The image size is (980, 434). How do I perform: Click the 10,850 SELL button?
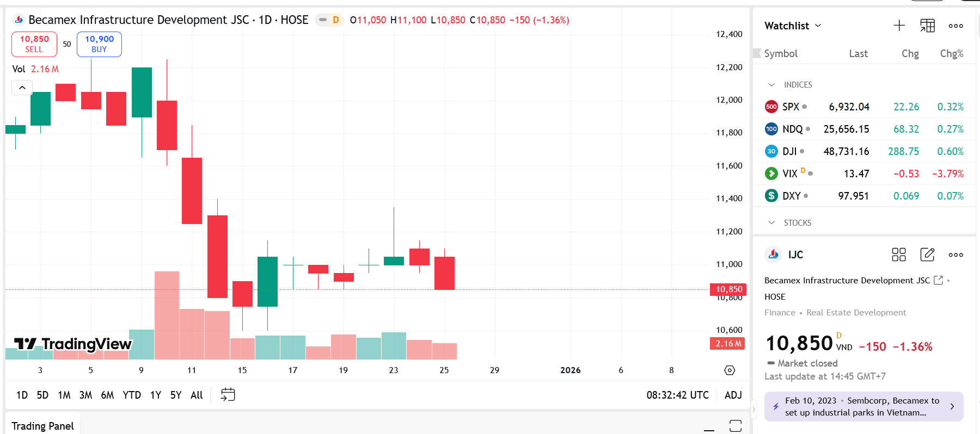[34, 44]
